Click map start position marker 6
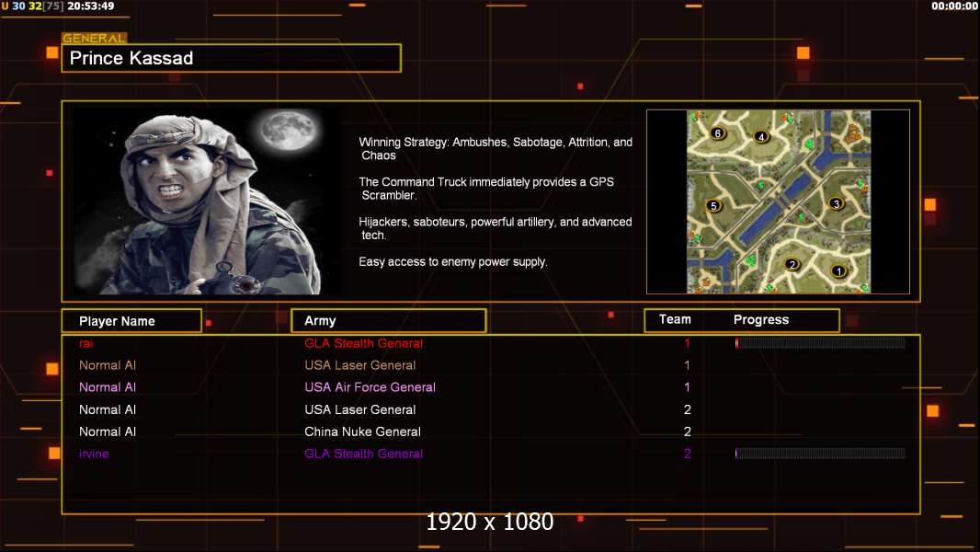 pyautogui.click(x=717, y=132)
